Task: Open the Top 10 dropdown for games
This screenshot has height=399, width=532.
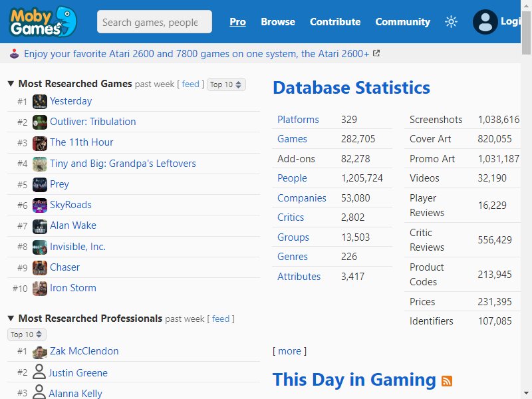Action: 226,84
